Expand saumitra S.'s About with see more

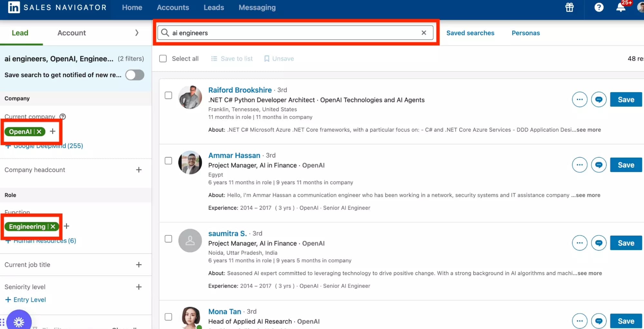pyautogui.click(x=590, y=273)
